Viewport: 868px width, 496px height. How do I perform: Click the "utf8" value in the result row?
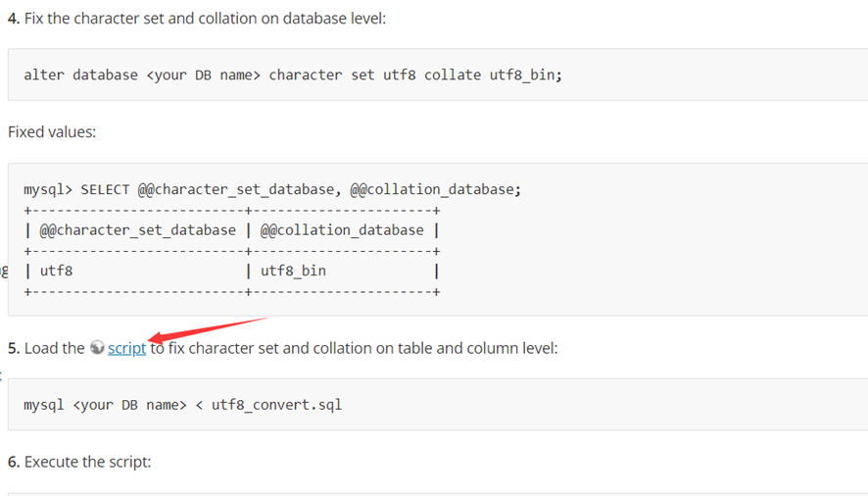tap(56, 271)
